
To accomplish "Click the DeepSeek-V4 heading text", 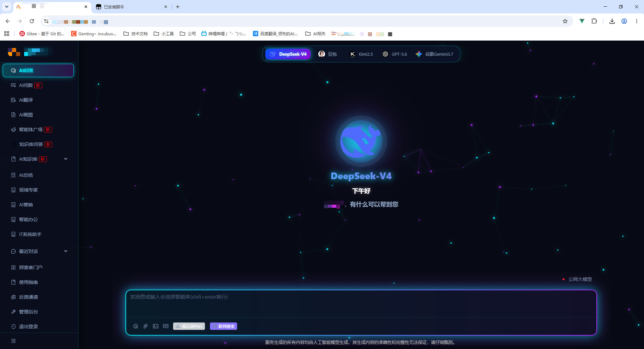I will [361, 176].
